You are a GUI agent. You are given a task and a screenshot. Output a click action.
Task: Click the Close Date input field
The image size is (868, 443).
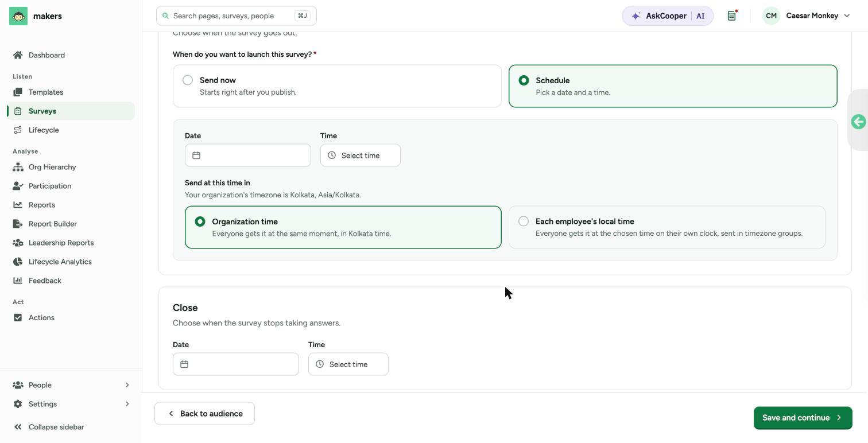pos(236,364)
